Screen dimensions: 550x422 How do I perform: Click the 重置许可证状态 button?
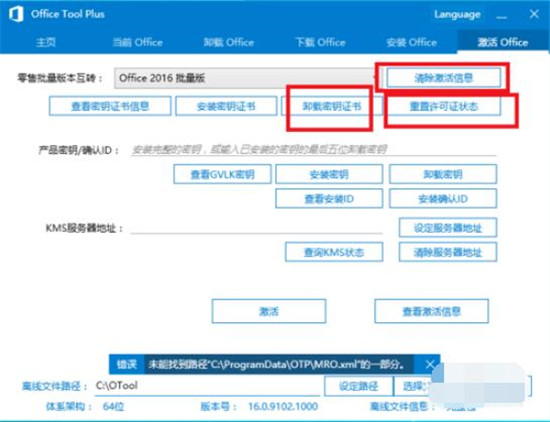tap(444, 106)
